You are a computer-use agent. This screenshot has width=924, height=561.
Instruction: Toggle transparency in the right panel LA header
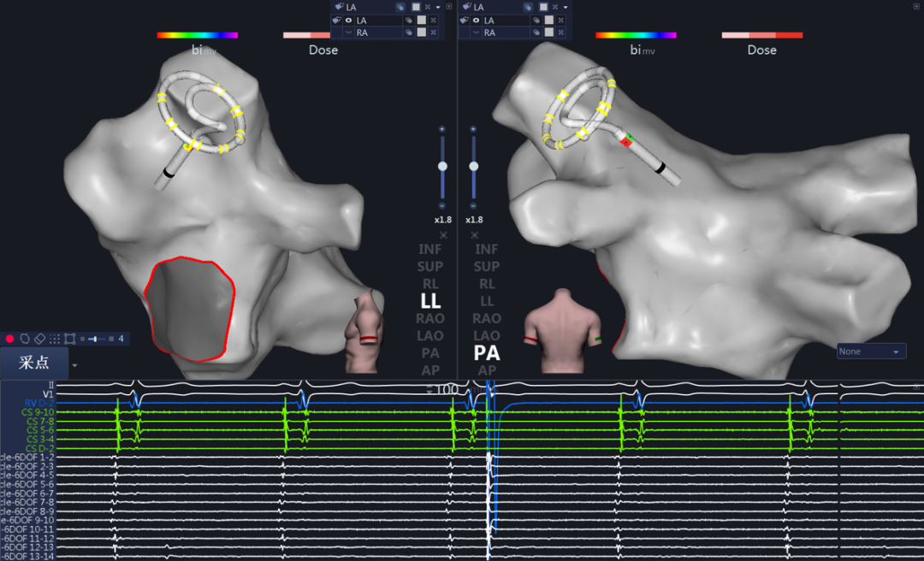528,7
